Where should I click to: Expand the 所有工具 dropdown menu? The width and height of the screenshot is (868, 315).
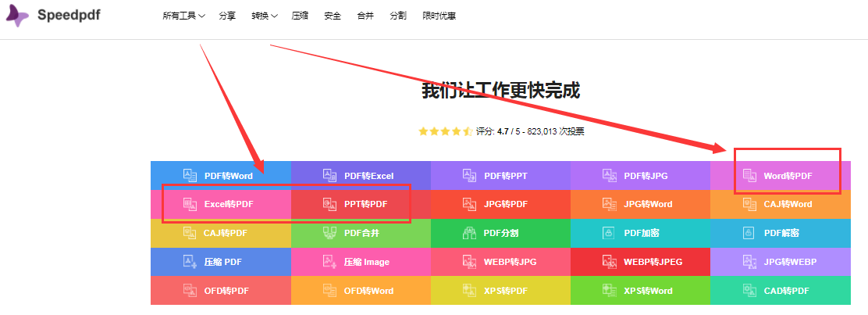pos(183,16)
